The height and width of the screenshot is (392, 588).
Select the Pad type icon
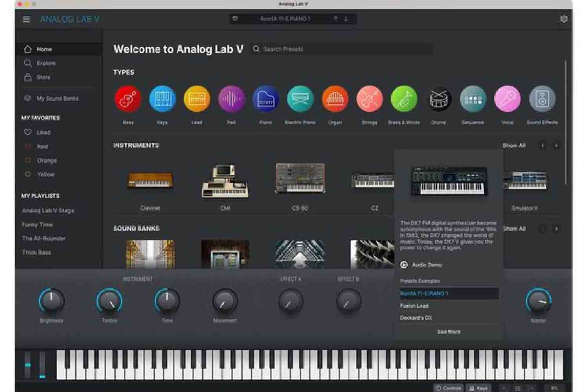tap(231, 99)
